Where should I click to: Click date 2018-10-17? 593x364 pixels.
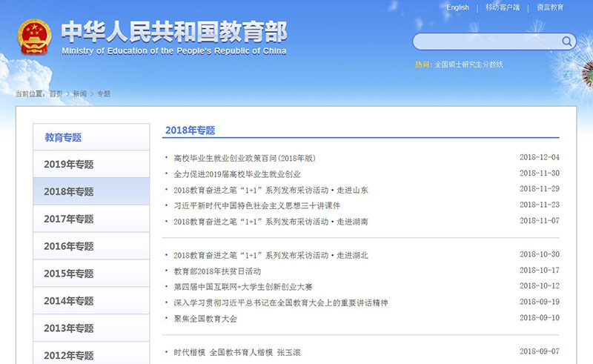540,270
